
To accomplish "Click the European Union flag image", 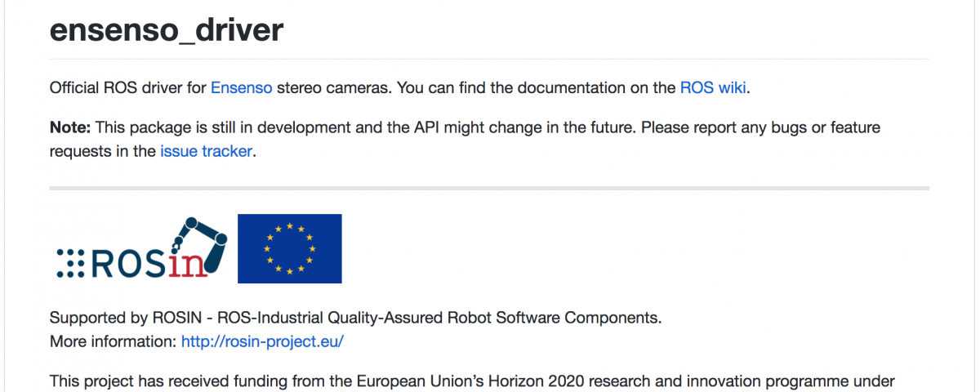I will click(x=290, y=248).
